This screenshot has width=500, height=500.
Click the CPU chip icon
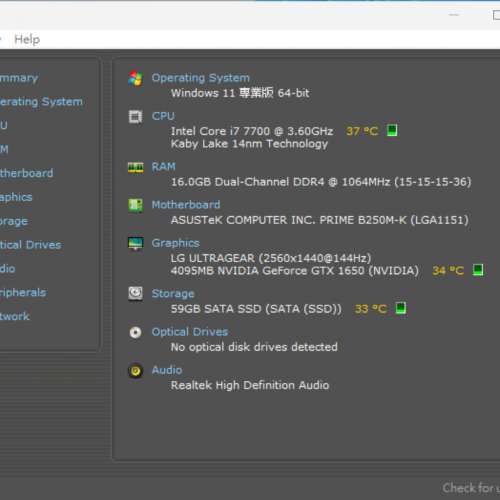tap(135, 117)
